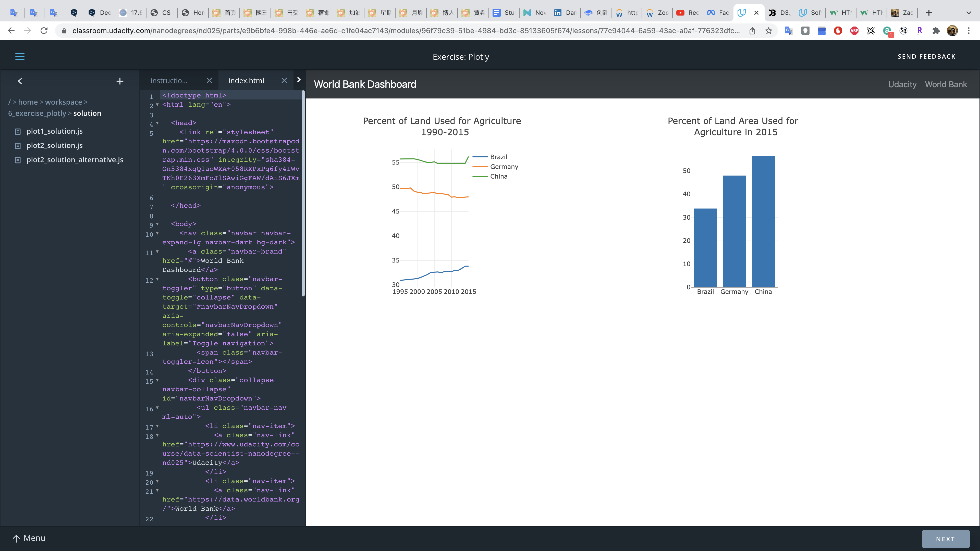Viewport: 980px width, 551px height.
Task: Open the Udacity navbar link
Action: click(902, 84)
